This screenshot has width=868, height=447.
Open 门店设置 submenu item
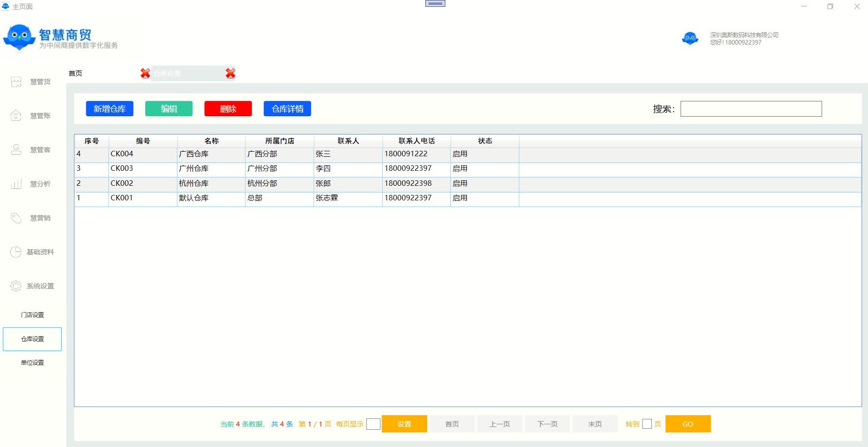pos(32,315)
